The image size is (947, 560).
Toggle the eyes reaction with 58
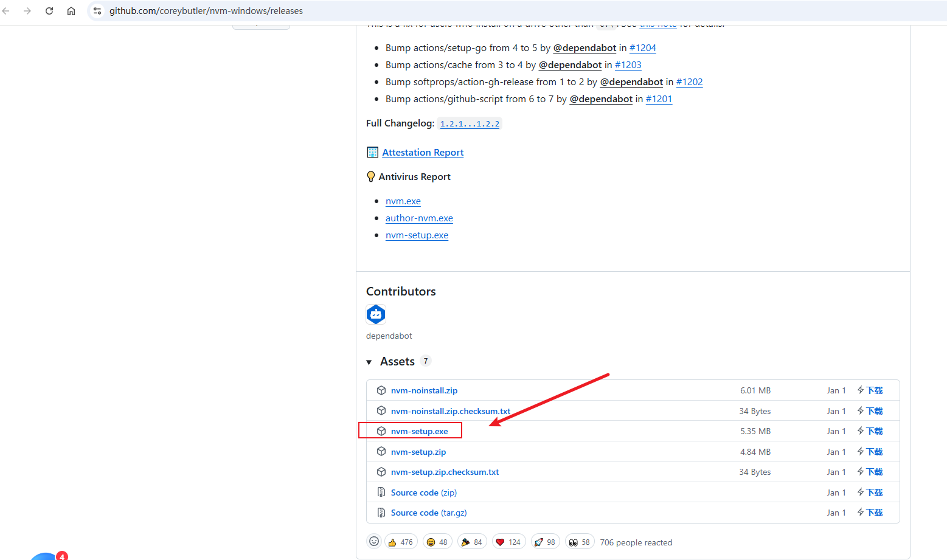point(580,542)
